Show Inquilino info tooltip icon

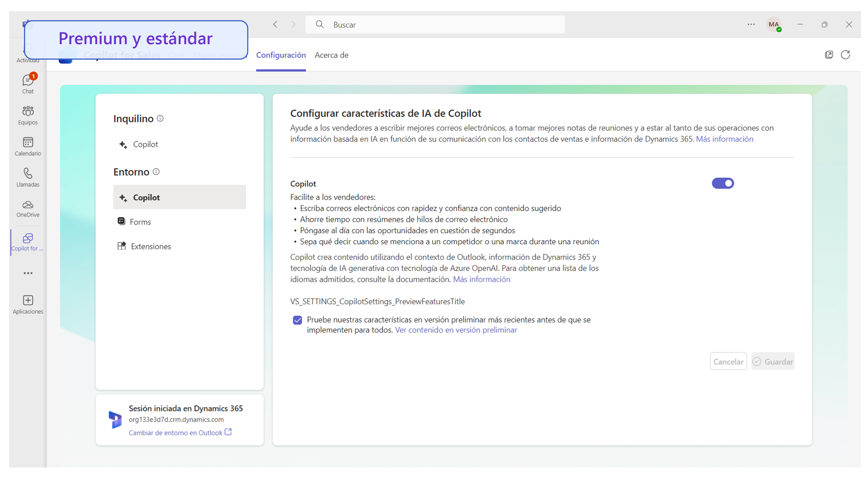click(160, 118)
